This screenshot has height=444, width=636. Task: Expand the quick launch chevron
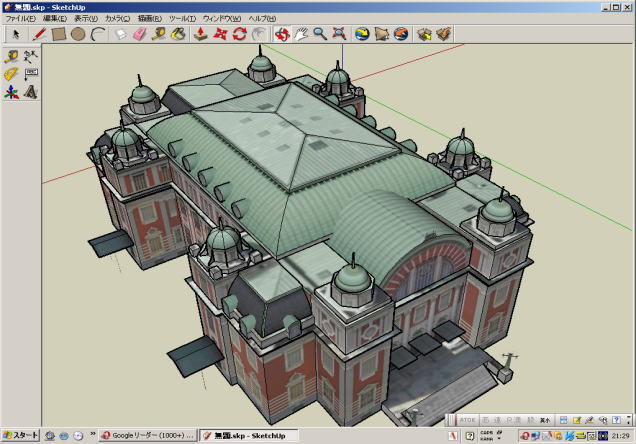point(92,434)
